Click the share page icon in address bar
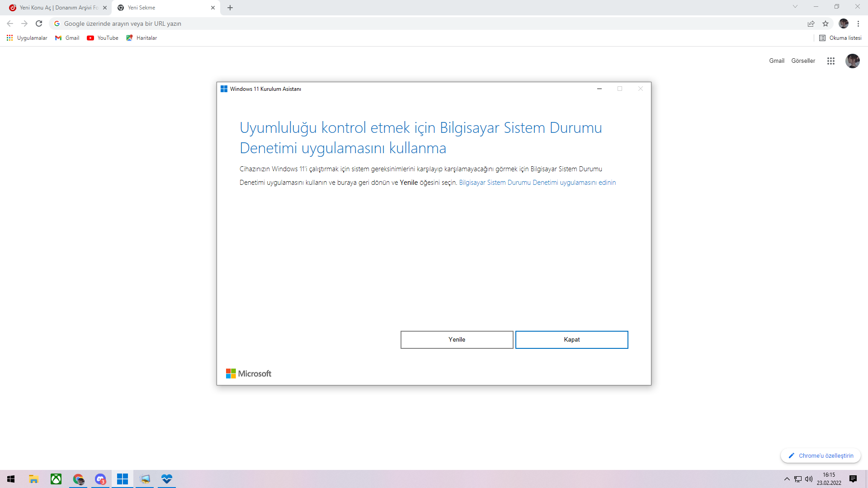This screenshot has height=488, width=868. pyautogui.click(x=811, y=23)
